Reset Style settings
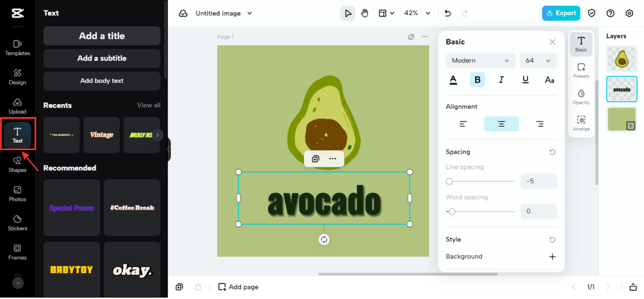The height and width of the screenshot is (299, 644). (x=552, y=240)
